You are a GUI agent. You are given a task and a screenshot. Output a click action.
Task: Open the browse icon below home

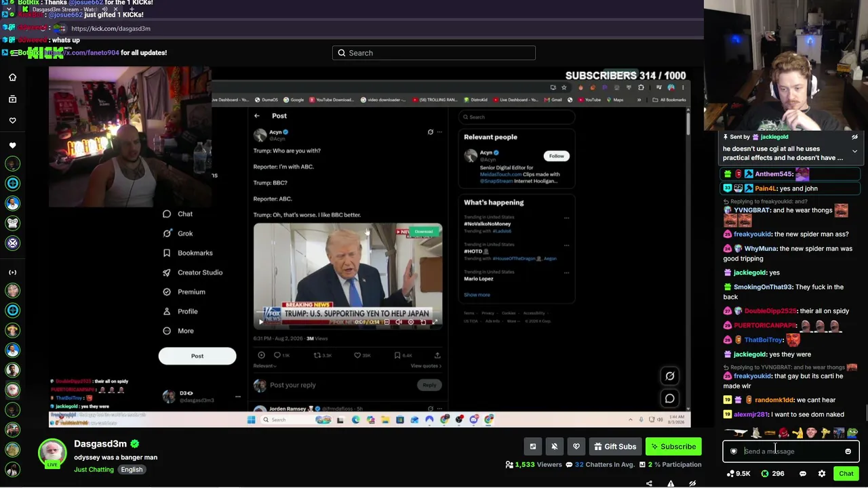[x=12, y=99]
